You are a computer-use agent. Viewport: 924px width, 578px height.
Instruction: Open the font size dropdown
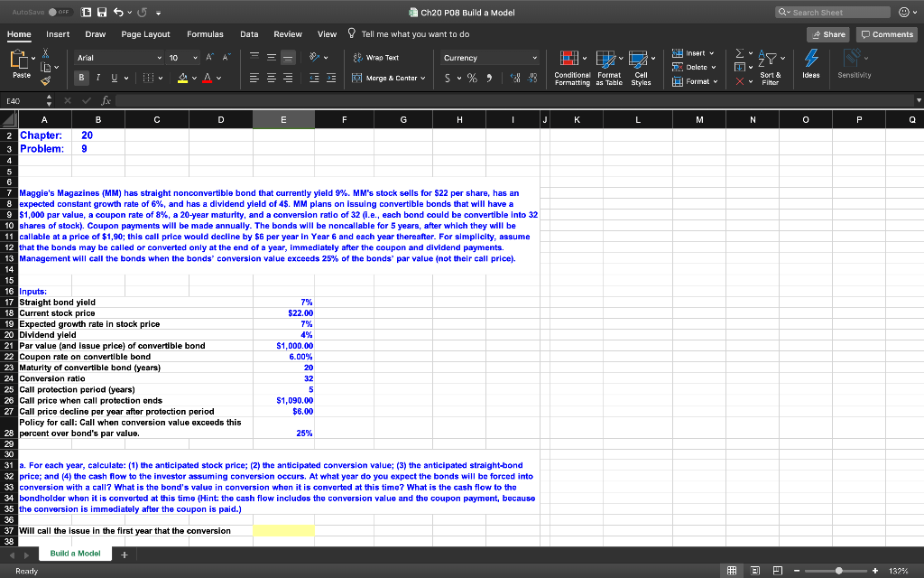(x=195, y=59)
